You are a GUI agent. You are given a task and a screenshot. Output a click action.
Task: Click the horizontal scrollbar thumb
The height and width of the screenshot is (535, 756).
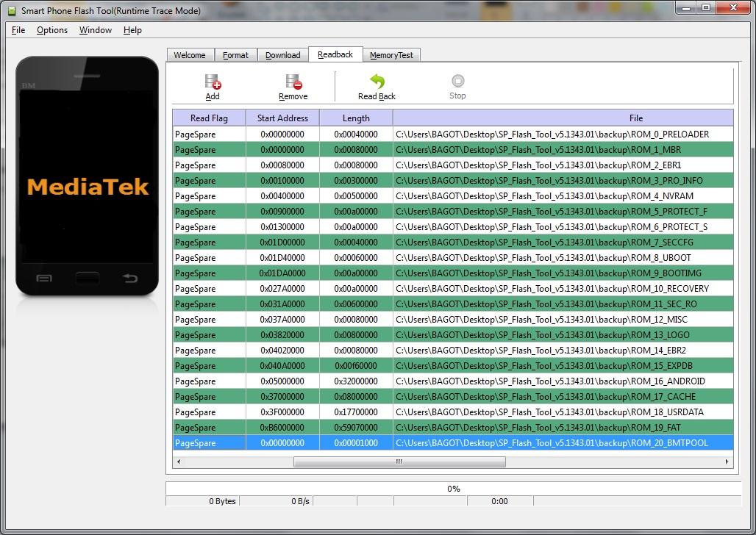point(399,462)
